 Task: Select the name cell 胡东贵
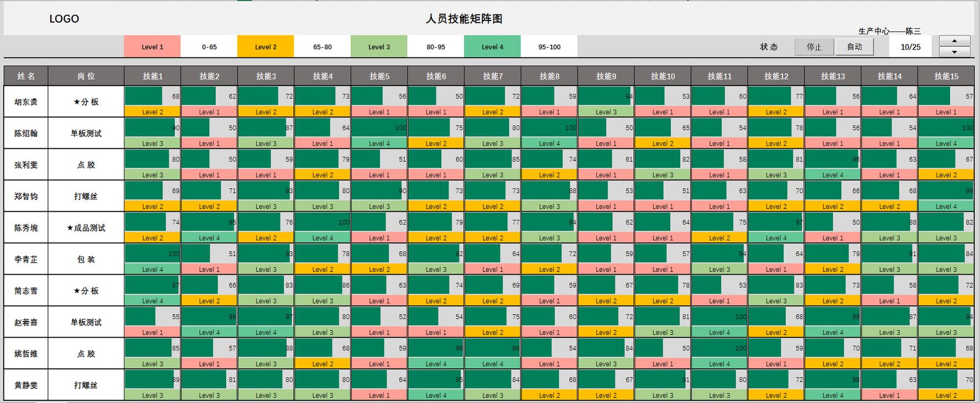26,102
